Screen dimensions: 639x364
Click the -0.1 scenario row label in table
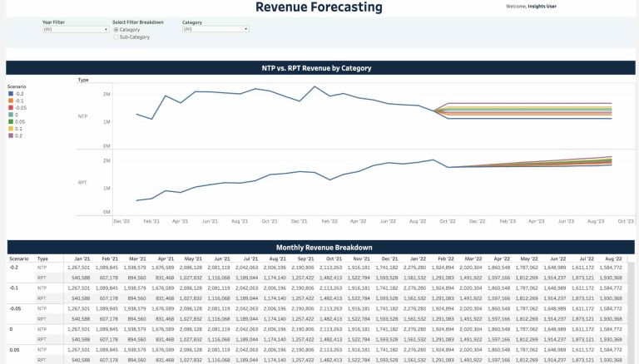(14, 288)
